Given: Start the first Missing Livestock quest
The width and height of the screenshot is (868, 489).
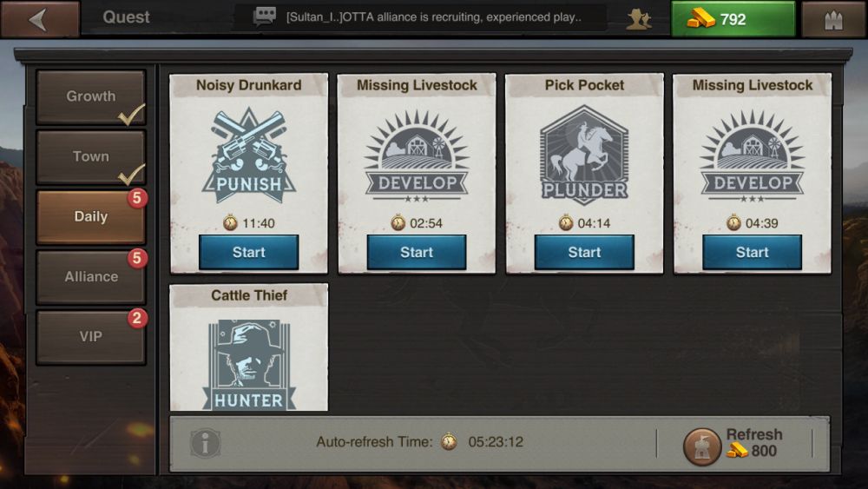Looking at the screenshot, I should pyautogui.click(x=417, y=253).
